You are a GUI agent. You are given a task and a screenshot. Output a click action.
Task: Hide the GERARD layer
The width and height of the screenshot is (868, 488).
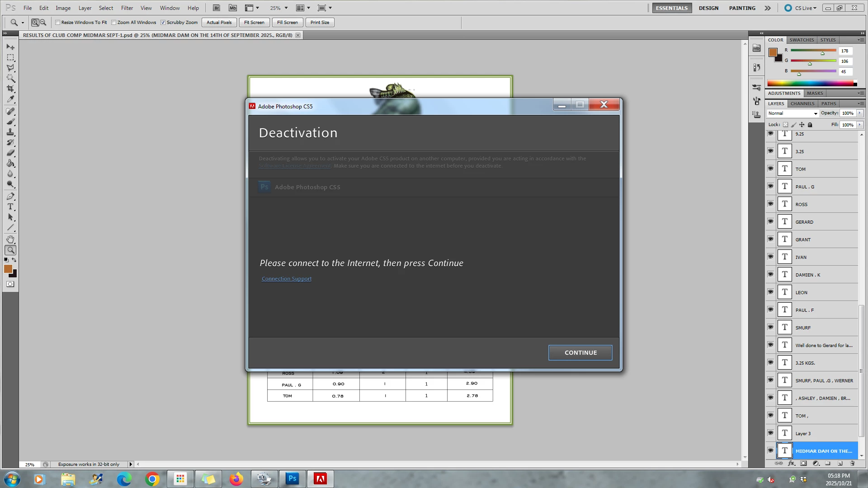click(x=770, y=221)
